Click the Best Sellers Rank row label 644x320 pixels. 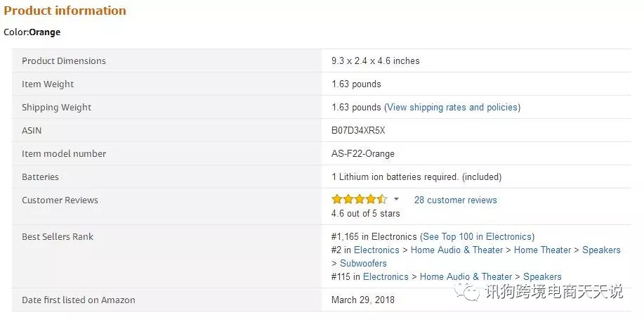[x=58, y=237]
